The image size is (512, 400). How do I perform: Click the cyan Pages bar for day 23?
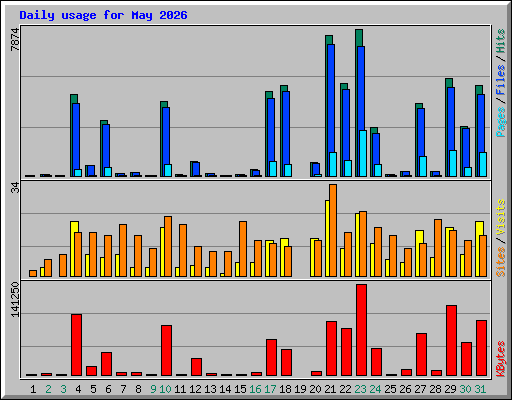[363, 153]
